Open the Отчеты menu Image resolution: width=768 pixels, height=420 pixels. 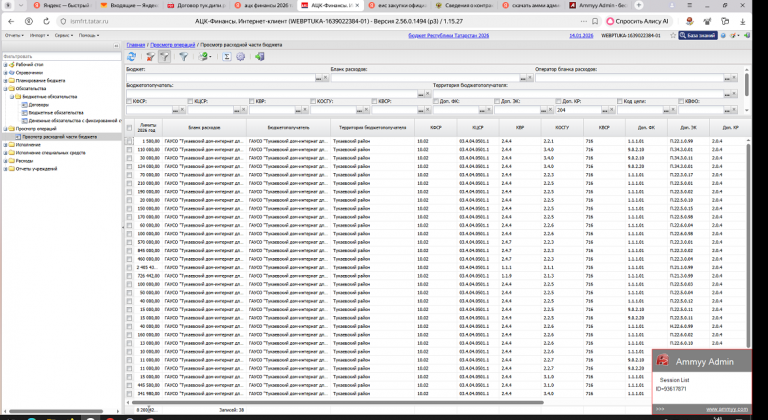14,35
